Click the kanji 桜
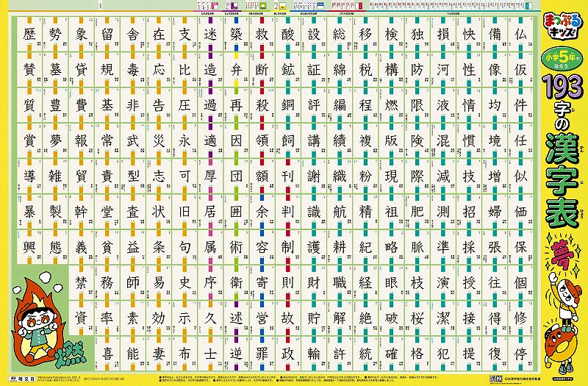Screen dimensions: 588x386 [417, 318]
